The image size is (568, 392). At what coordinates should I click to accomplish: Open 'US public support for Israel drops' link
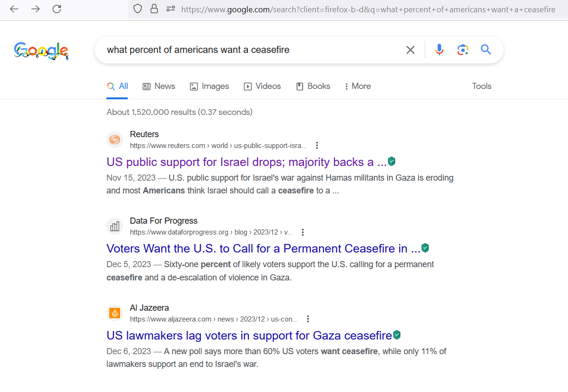pos(246,162)
